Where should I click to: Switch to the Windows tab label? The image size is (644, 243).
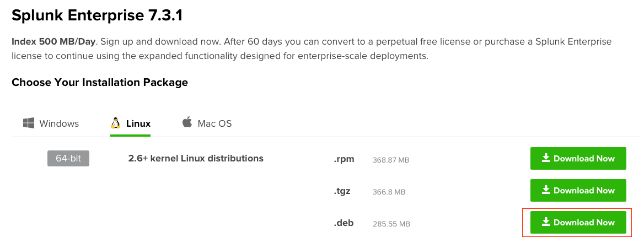[59, 123]
